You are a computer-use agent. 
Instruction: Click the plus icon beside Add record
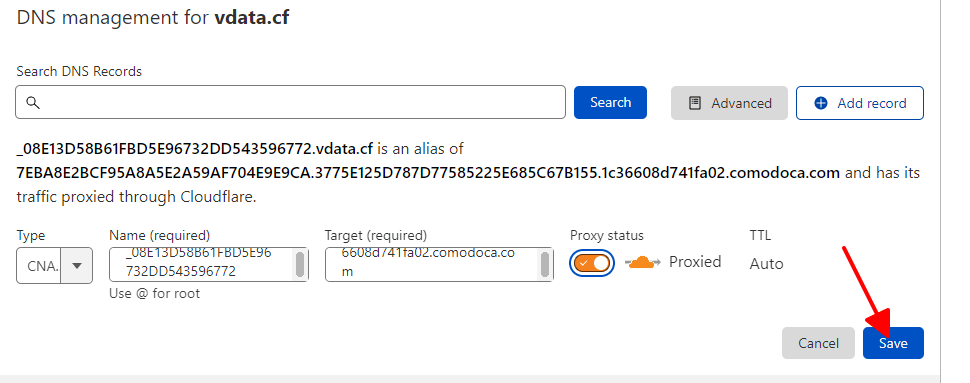[821, 103]
